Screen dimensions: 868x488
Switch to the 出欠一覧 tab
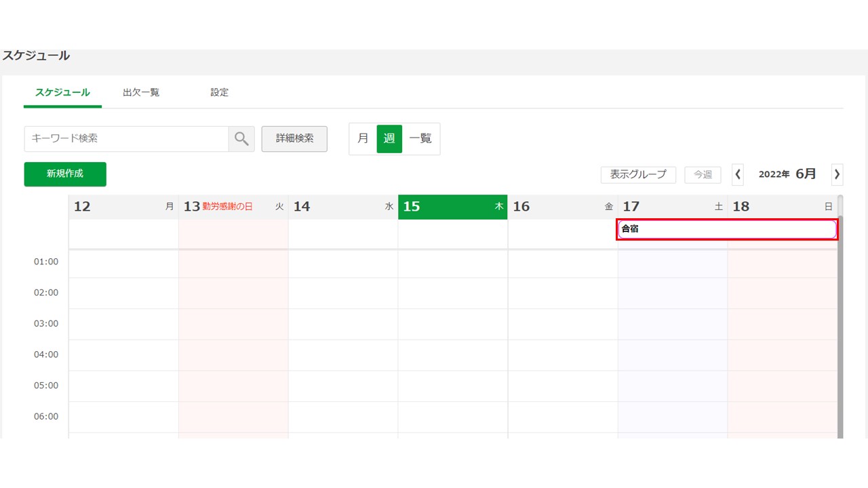click(x=141, y=93)
